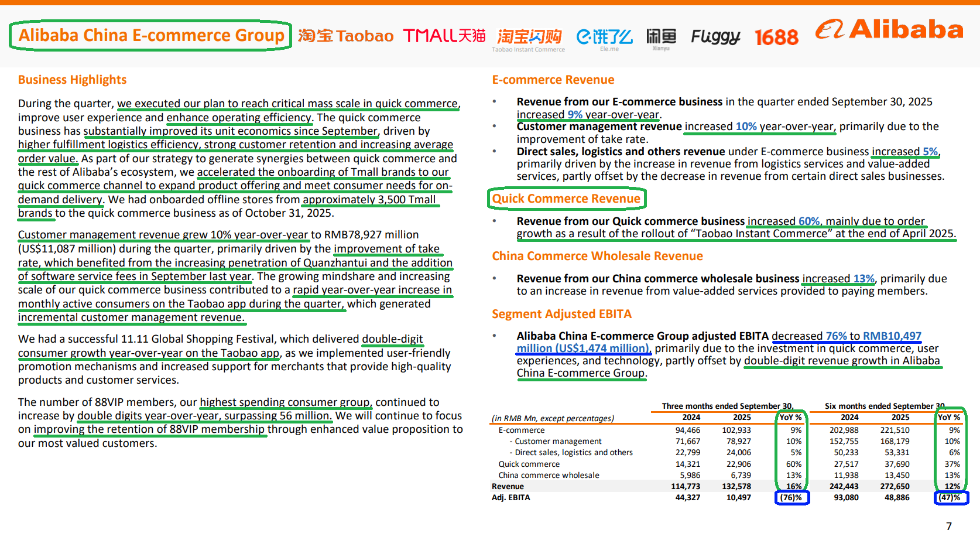
Task: Click the page number 7
Action: point(949,526)
